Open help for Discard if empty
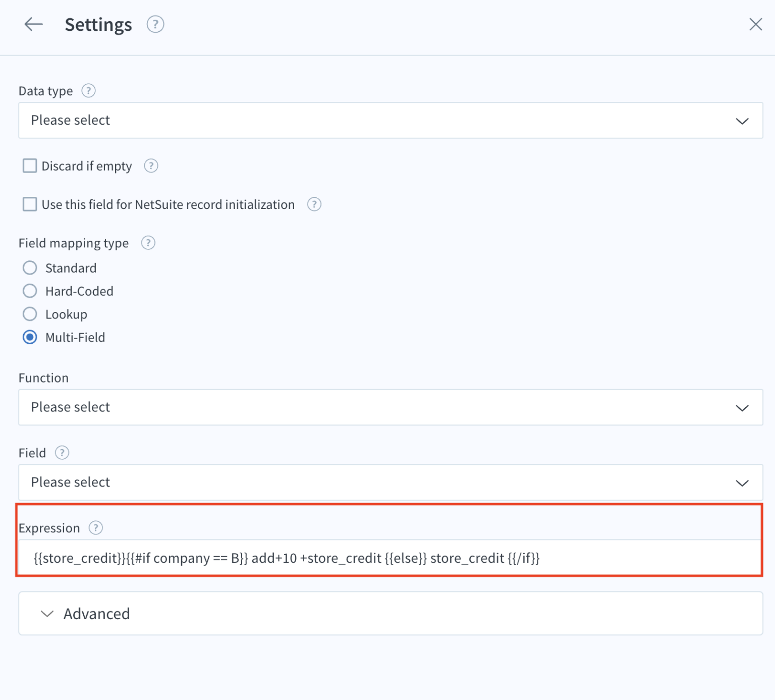Screen dimensions: 775x700 (x=150, y=166)
